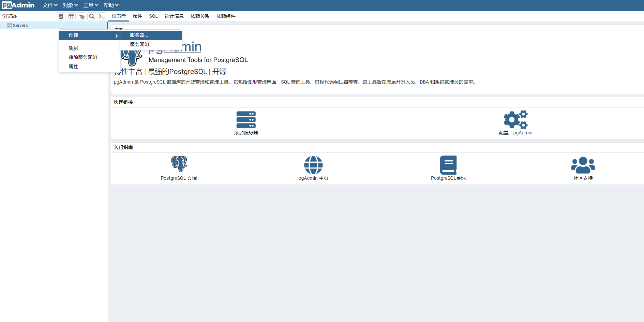Select 服务器组... from the submenu
Image resolution: width=644 pixels, height=322 pixels.
141,44
